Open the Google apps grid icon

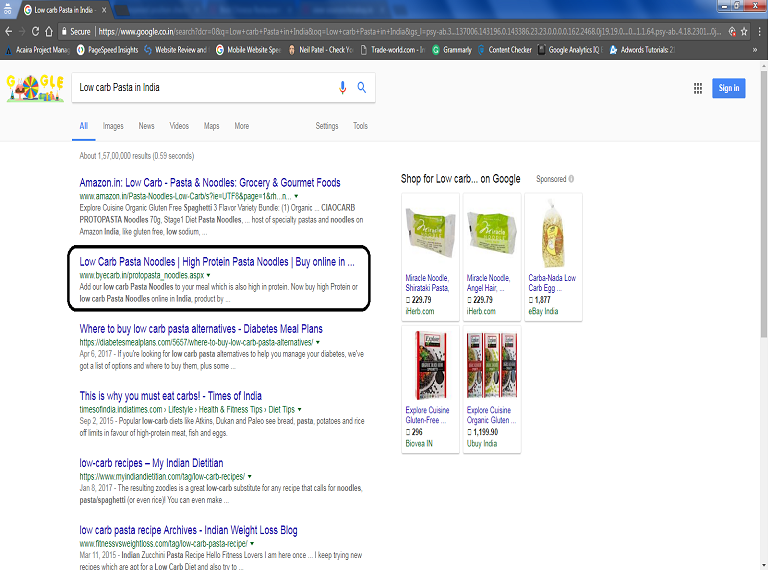pyautogui.click(x=698, y=88)
